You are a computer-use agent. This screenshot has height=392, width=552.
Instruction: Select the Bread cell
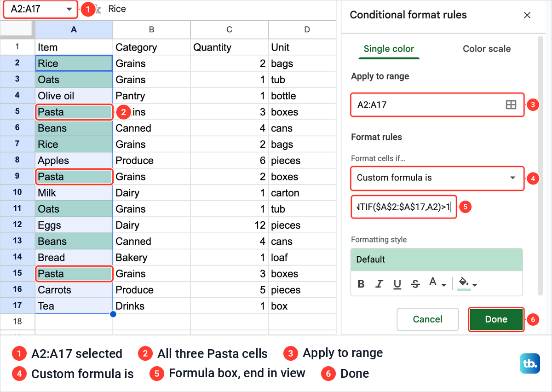pos(74,257)
